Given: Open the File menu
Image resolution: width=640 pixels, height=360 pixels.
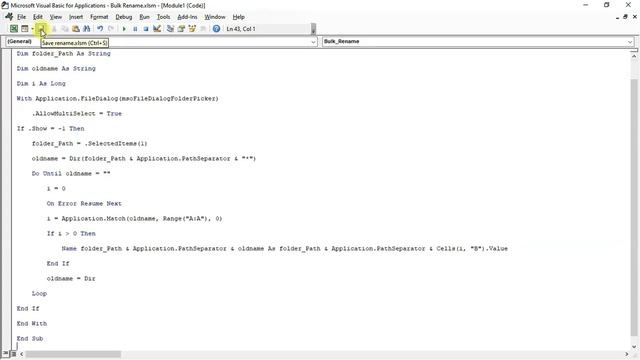Looking at the screenshot, I should pyautogui.click(x=21, y=17).
